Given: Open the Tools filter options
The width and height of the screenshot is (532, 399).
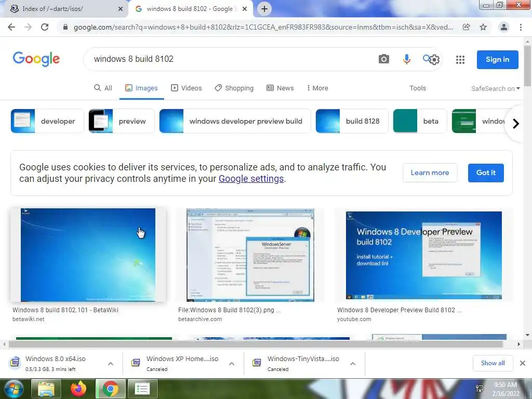Looking at the screenshot, I should coord(418,88).
